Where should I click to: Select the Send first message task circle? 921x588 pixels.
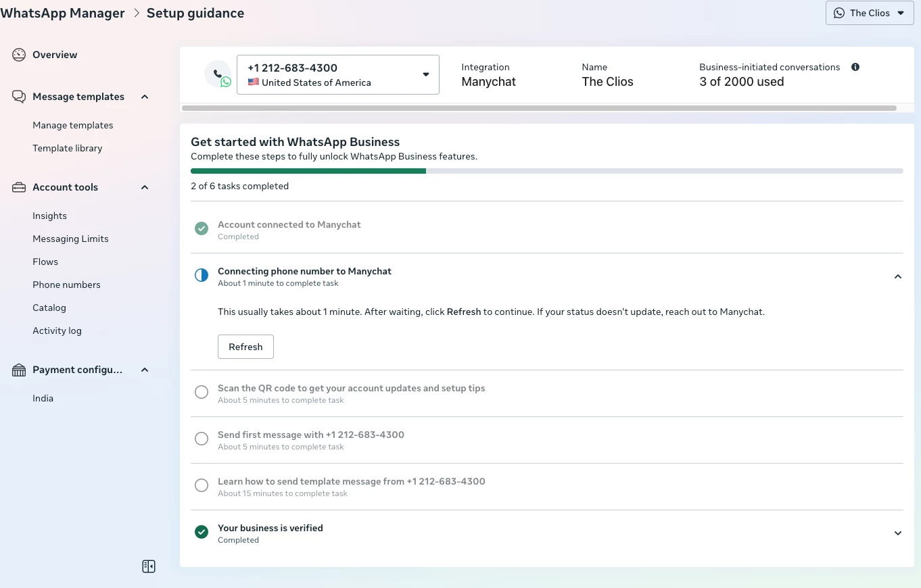tap(202, 439)
